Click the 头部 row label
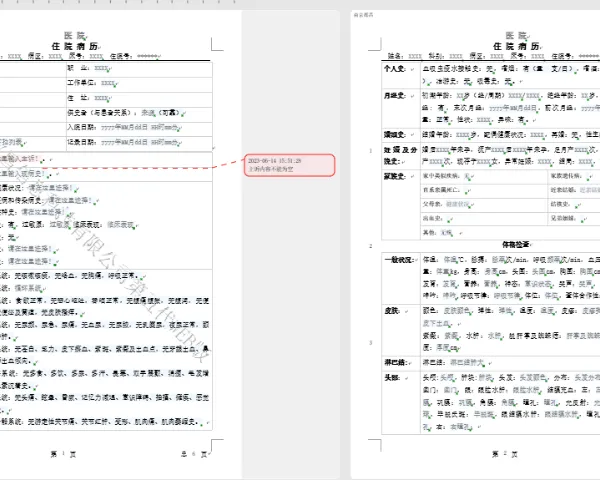Viewport: 600px width, 480px height. pyautogui.click(x=391, y=378)
